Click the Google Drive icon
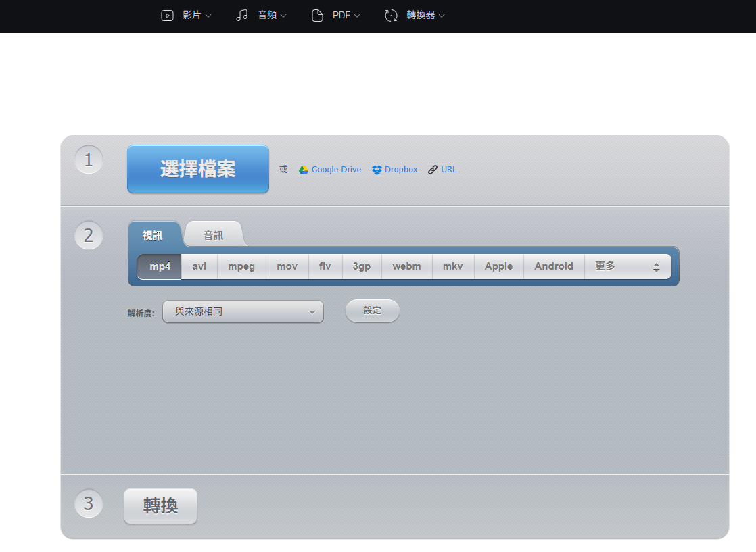756x552 pixels. [303, 169]
